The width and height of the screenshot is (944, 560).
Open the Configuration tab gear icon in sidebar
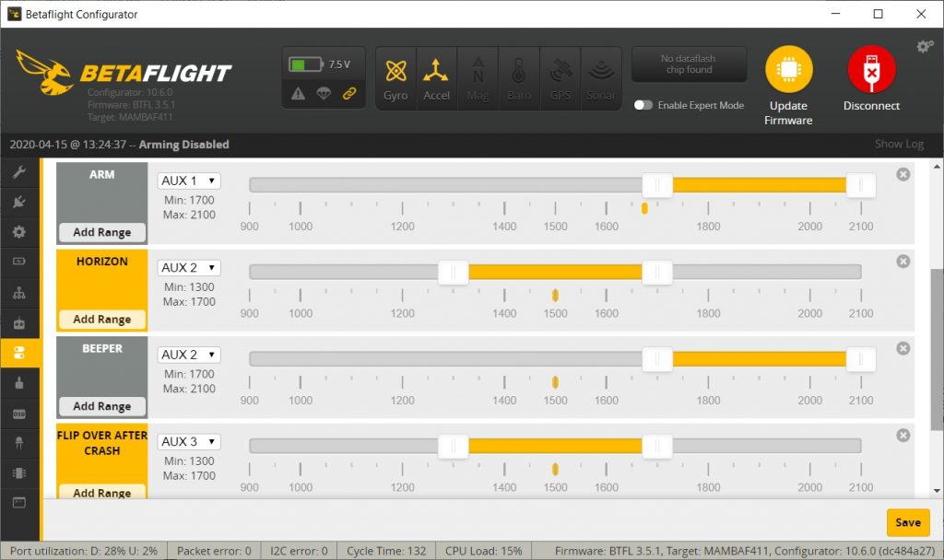tap(19, 232)
